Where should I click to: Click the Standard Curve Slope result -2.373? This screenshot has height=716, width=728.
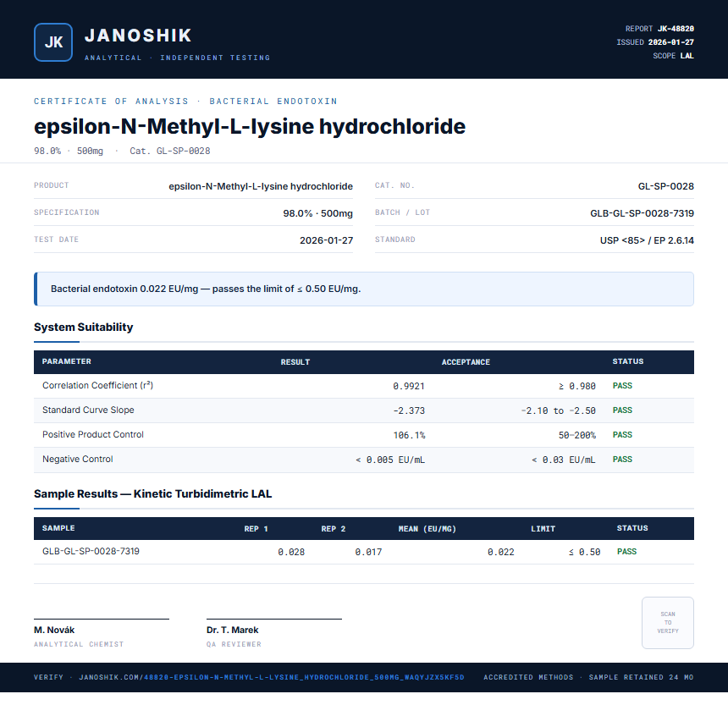pos(409,411)
